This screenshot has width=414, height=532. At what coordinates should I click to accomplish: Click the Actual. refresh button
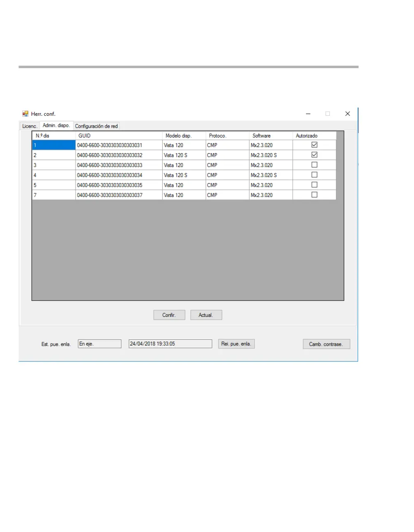(x=206, y=315)
